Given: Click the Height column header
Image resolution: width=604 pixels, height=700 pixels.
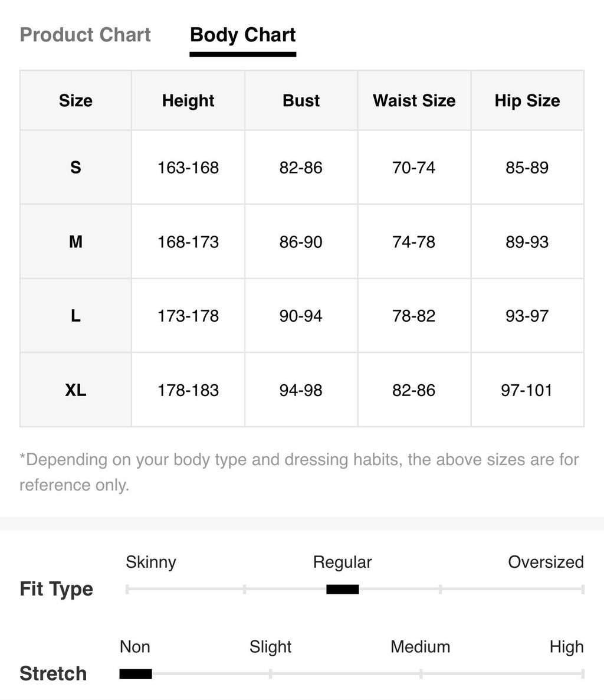Looking at the screenshot, I should coord(188,100).
